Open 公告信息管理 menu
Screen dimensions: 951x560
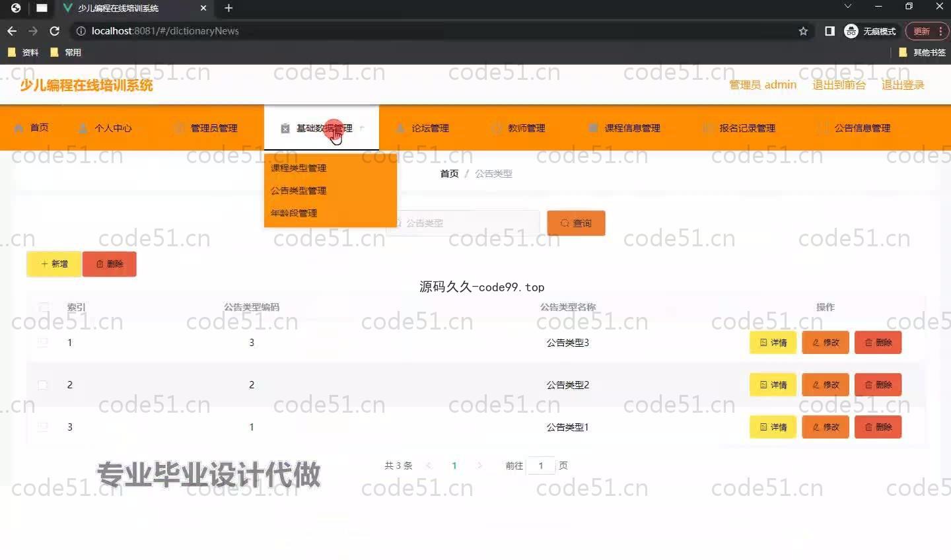click(855, 128)
